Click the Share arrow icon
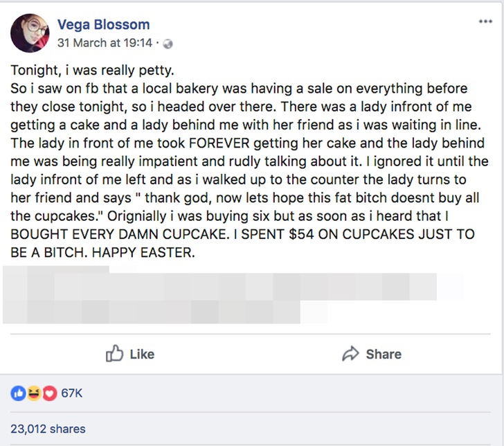The image size is (504, 446). point(350,354)
